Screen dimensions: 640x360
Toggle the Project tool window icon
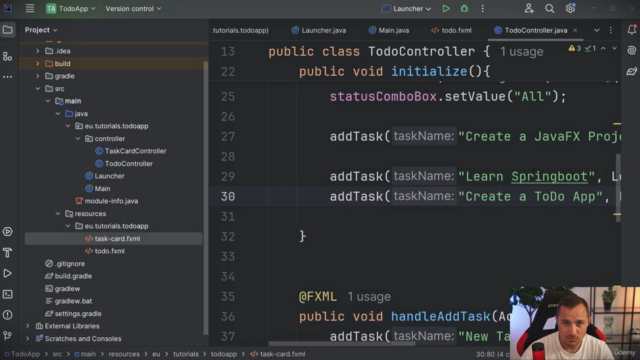tap(7, 30)
